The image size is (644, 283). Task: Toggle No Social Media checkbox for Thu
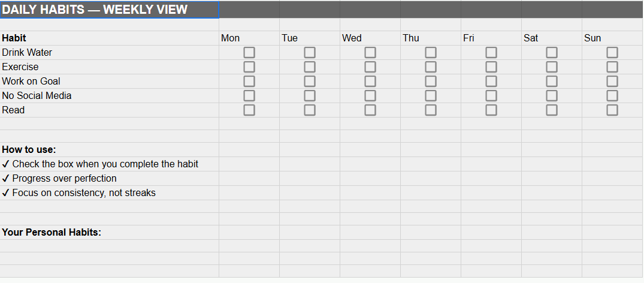[431, 96]
